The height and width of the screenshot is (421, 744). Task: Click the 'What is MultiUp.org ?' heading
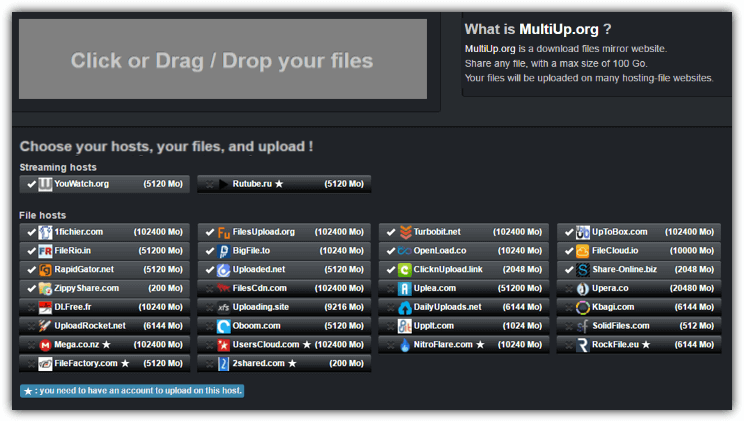coord(538,29)
